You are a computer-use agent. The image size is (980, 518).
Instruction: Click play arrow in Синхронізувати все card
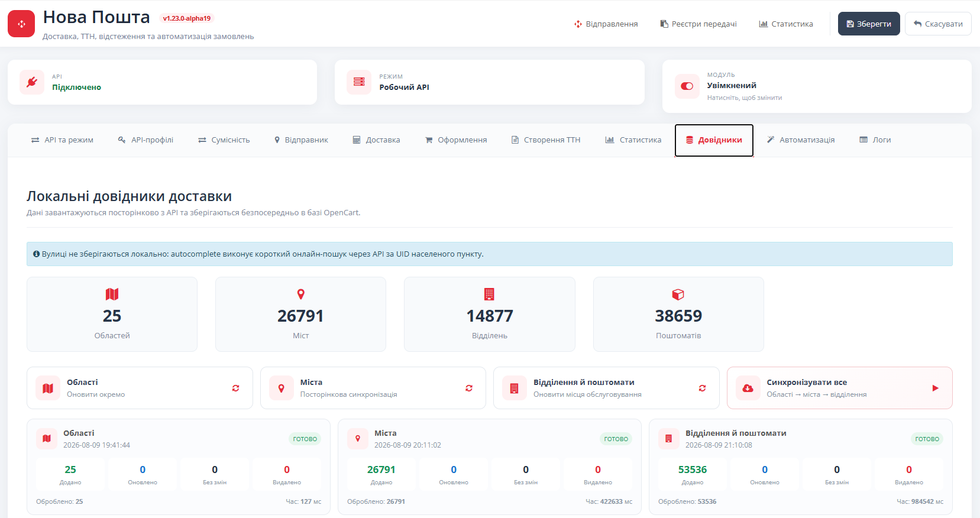click(x=936, y=388)
